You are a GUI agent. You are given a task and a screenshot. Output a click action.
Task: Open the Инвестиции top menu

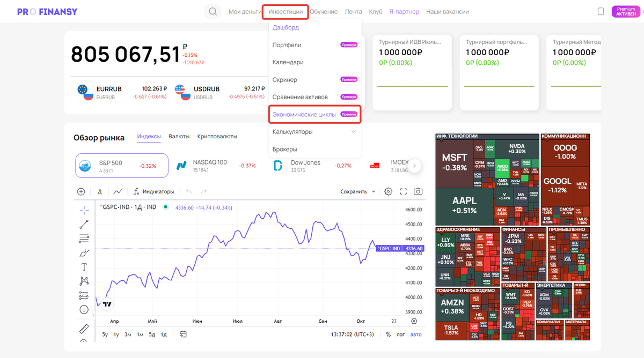(x=286, y=11)
